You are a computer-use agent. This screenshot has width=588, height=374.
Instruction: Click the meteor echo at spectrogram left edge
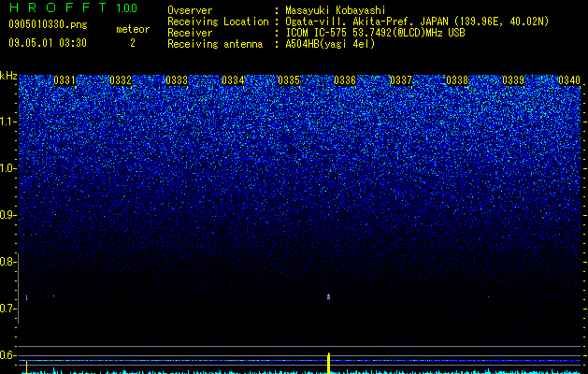click(26, 298)
